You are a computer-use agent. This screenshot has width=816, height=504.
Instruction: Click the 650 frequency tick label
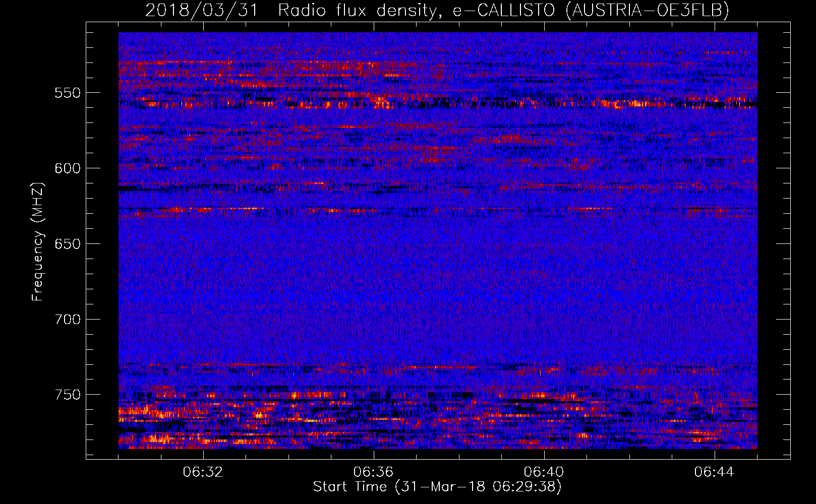pos(68,244)
